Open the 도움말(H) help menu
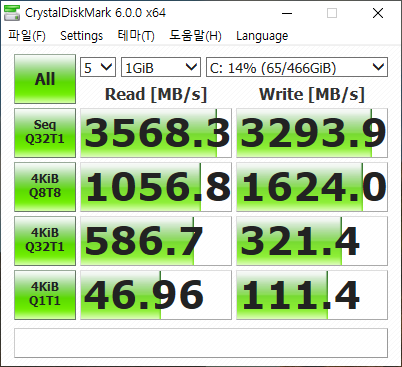The width and height of the screenshot is (402, 367). [195, 36]
